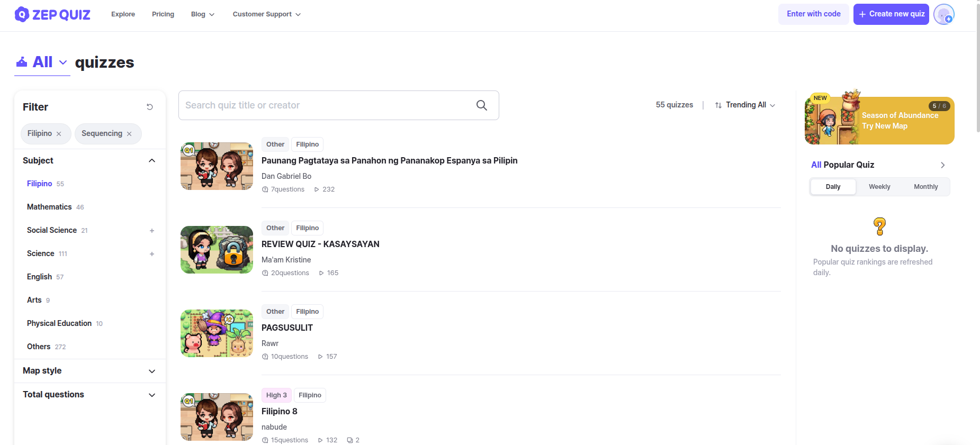Switch to the Weekly tab
The image size is (980, 445).
pyautogui.click(x=879, y=187)
